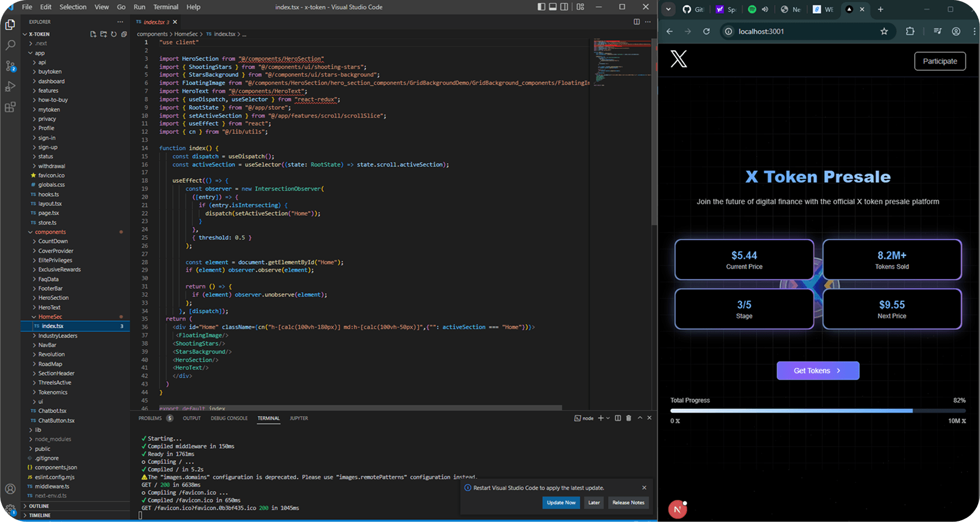
Task: Close the index.tsx editor tab
Action: 175,22
